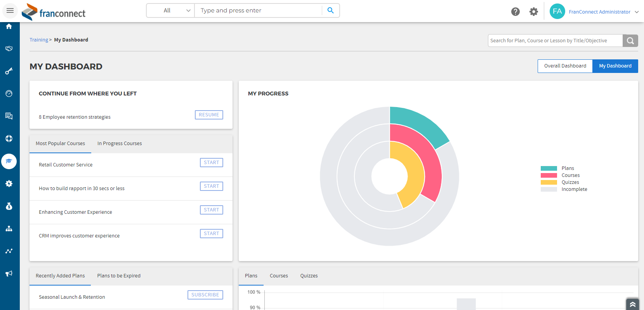The width and height of the screenshot is (644, 310).
Task: Click the home icon in sidebar
Action: tap(9, 26)
